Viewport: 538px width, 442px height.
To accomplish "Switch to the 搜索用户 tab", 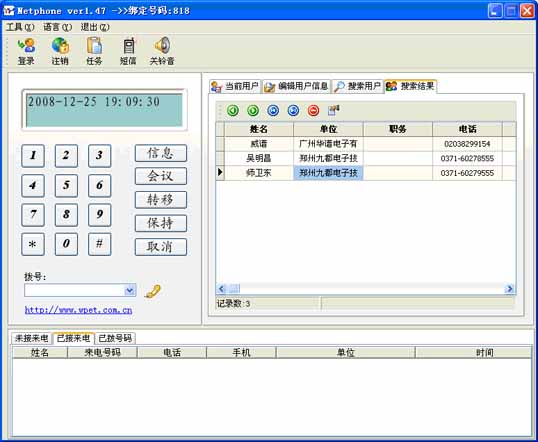I will coord(358,86).
